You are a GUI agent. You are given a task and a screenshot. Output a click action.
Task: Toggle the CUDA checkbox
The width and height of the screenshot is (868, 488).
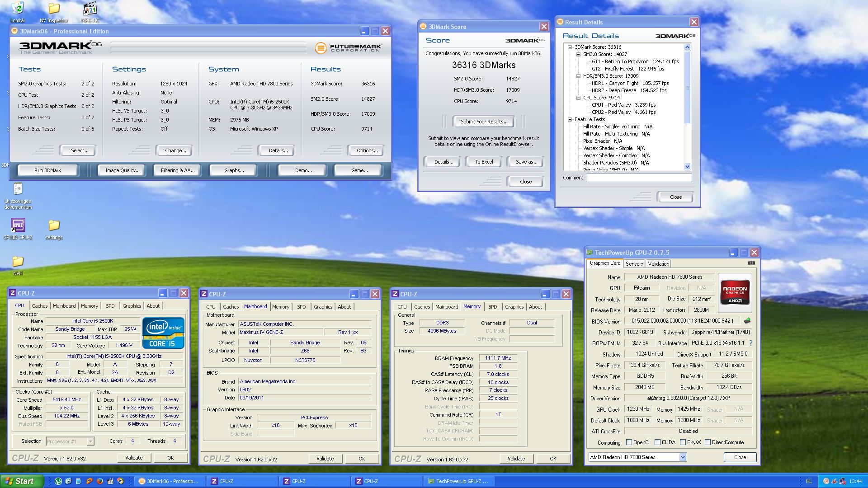(657, 442)
